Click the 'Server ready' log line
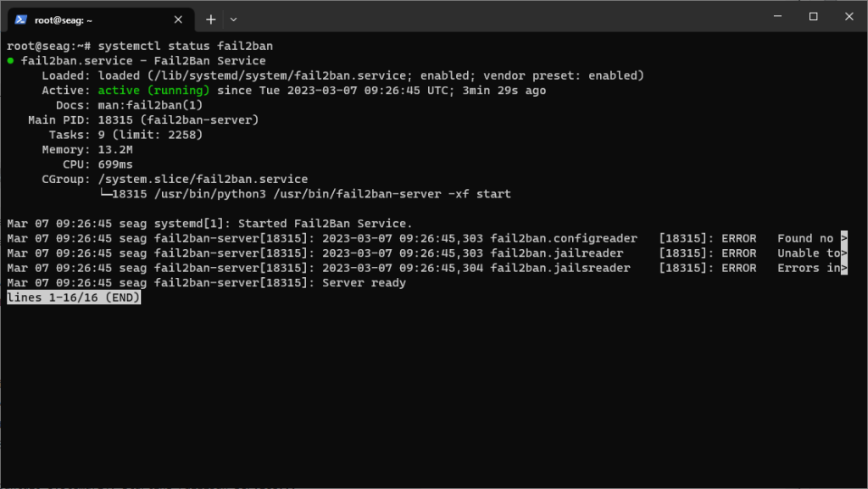The width and height of the screenshot is (868, 489). (206, 283)
